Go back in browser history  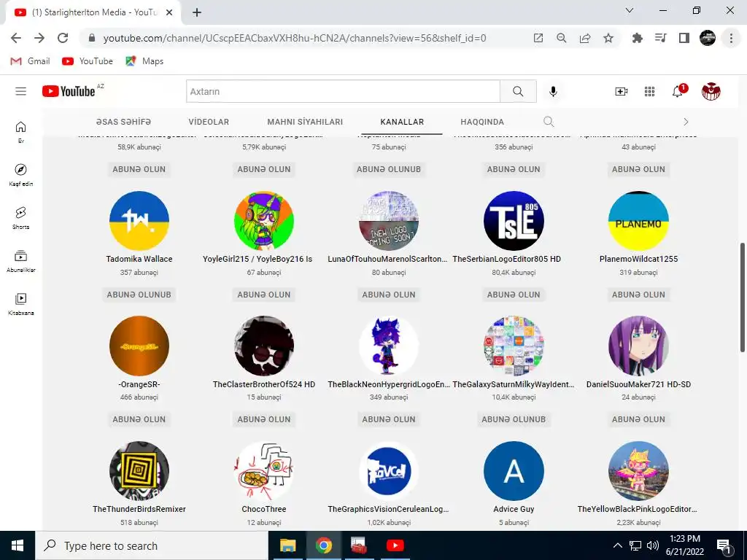coord(16,38)
